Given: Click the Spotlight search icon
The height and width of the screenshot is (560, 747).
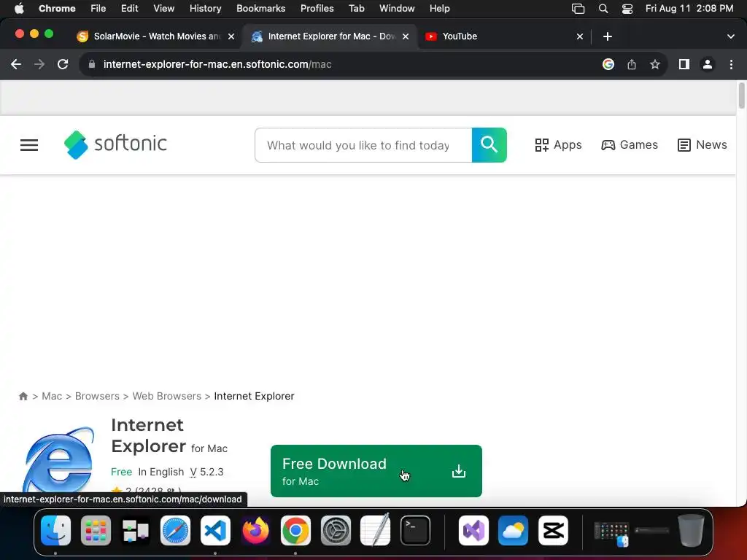Looking at the screenshot, I should pos(603,9).
